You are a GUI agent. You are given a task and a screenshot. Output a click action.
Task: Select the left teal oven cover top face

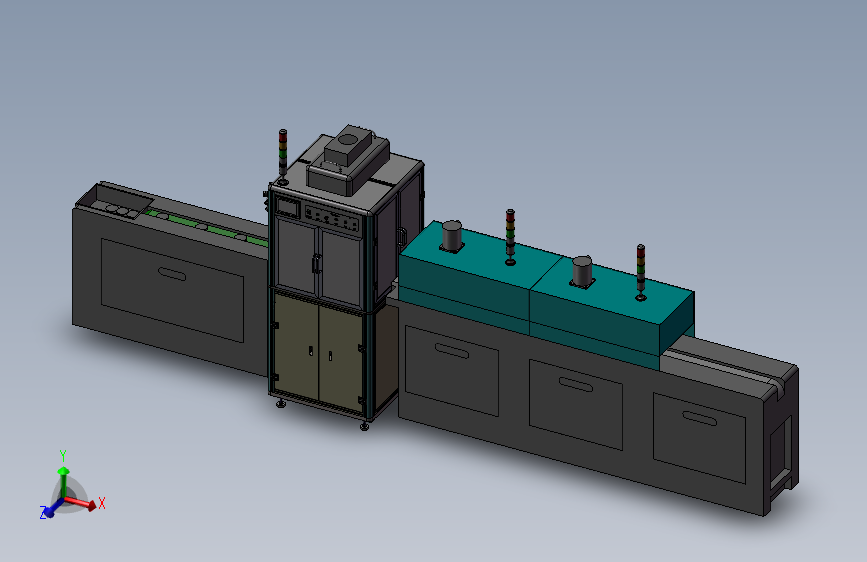481,256
